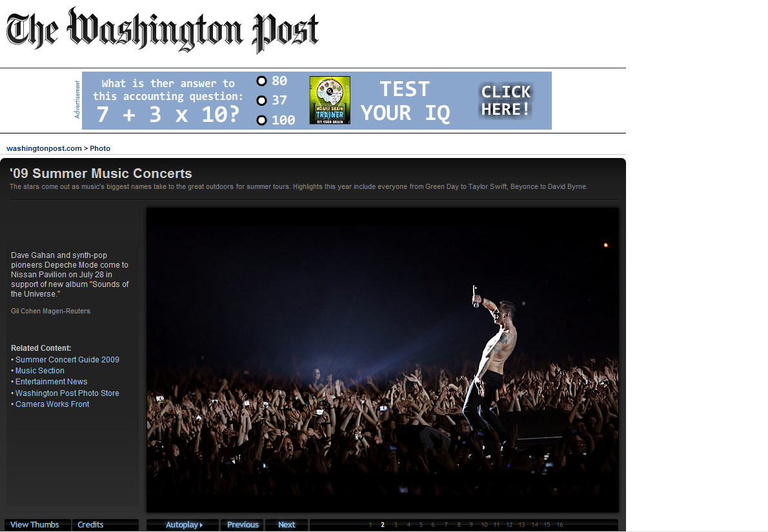Click the Depeche Mode concert photo
The width and height of the screenshot is (768, 532).
[x=383, y=360]
